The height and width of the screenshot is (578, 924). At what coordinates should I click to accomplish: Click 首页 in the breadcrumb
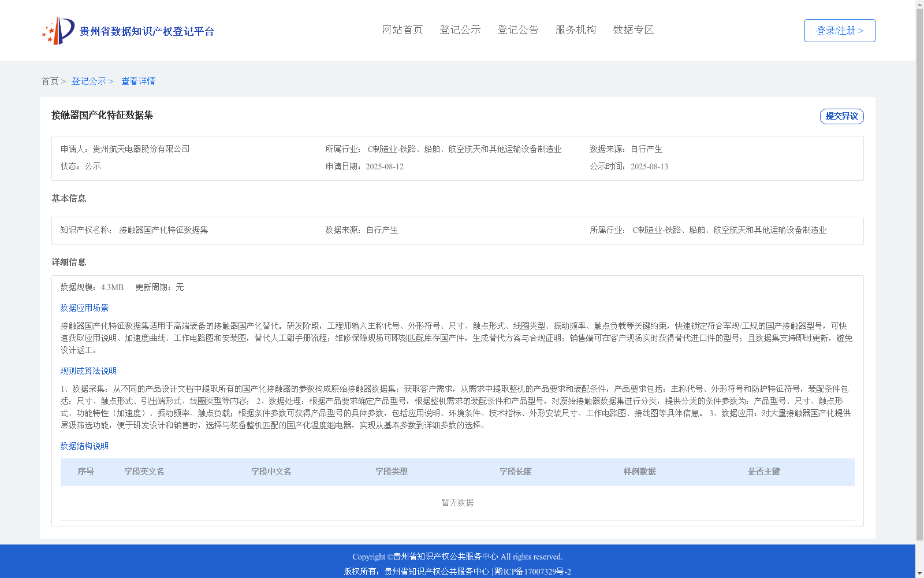pos(50,81)
